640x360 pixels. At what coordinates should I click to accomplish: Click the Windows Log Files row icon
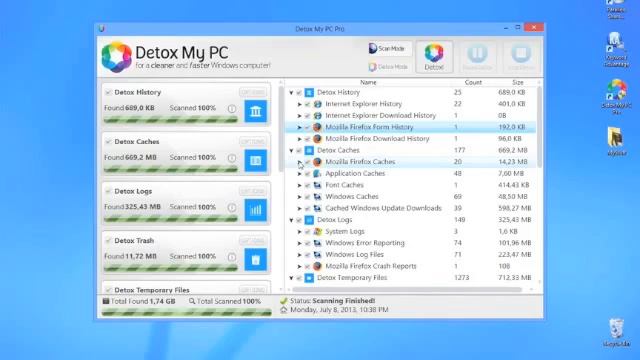(317, 255)
